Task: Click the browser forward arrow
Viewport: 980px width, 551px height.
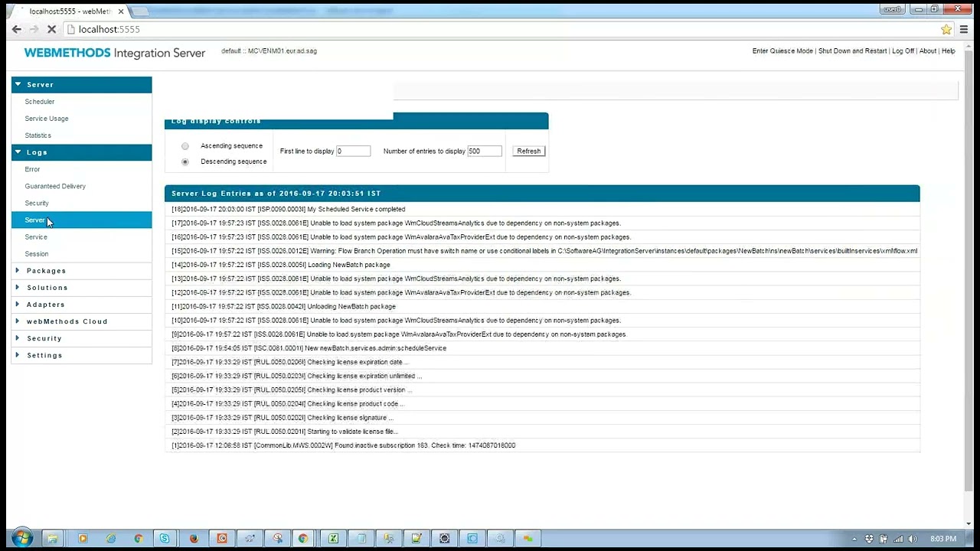Action: pos(34,29)
